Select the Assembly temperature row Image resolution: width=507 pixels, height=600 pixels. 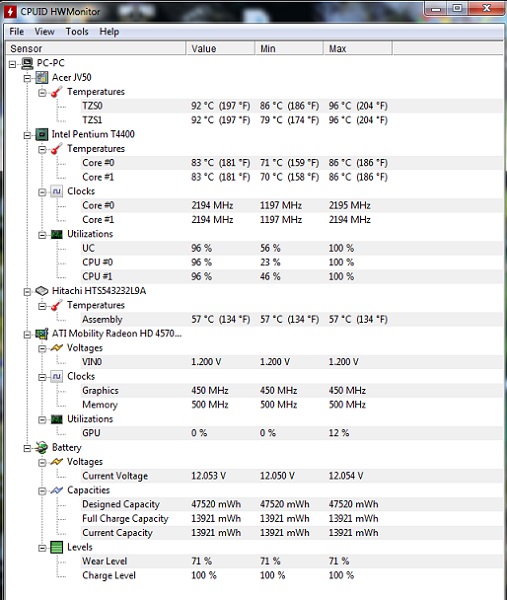[291, 320]
